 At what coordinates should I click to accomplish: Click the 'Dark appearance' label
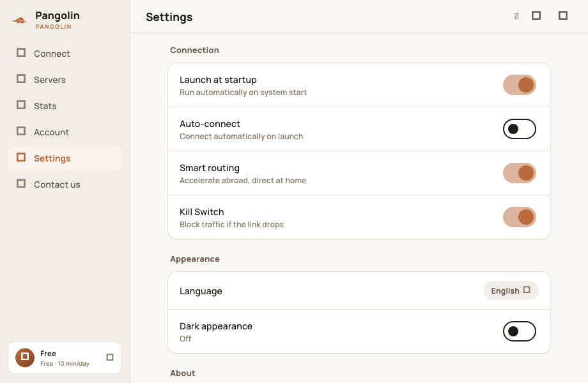pos(215,326)
